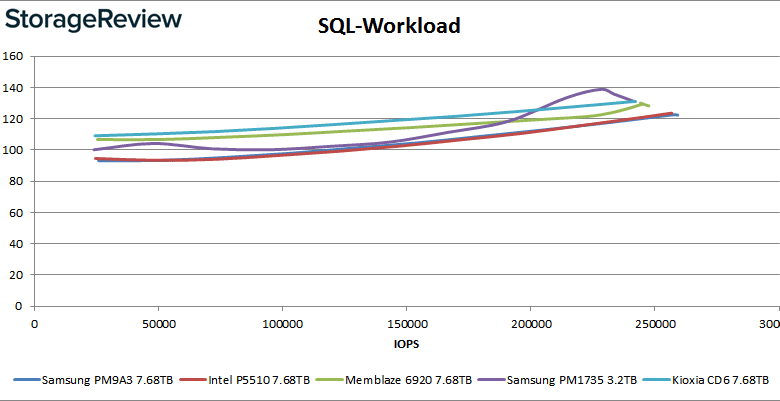
Task: Select the Samsung PM9A3 7.68TB legend entry
Action: tap(94, 380)
